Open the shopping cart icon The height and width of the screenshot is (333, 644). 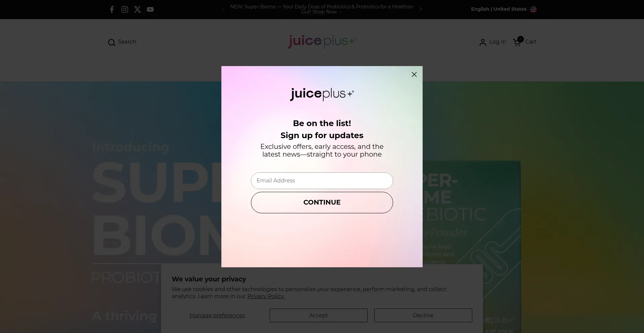coord(517,42)
